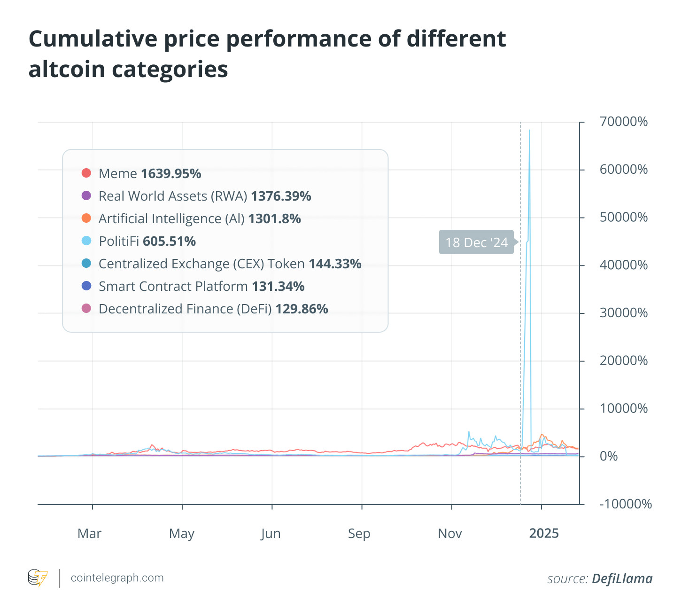The height and width of the screenshot is (616, 681).
Task: Click the red Meme legend dot
Action: [86, 173]
